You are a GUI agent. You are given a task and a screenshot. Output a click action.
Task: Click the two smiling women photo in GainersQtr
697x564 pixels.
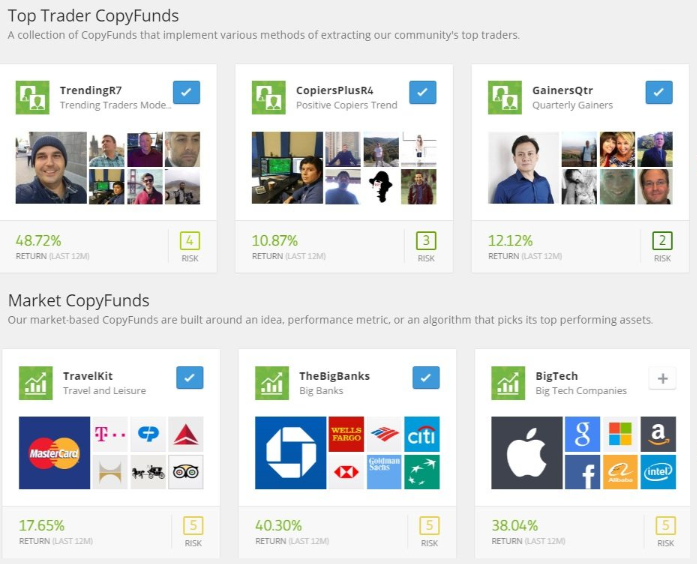tap(617, 149)
